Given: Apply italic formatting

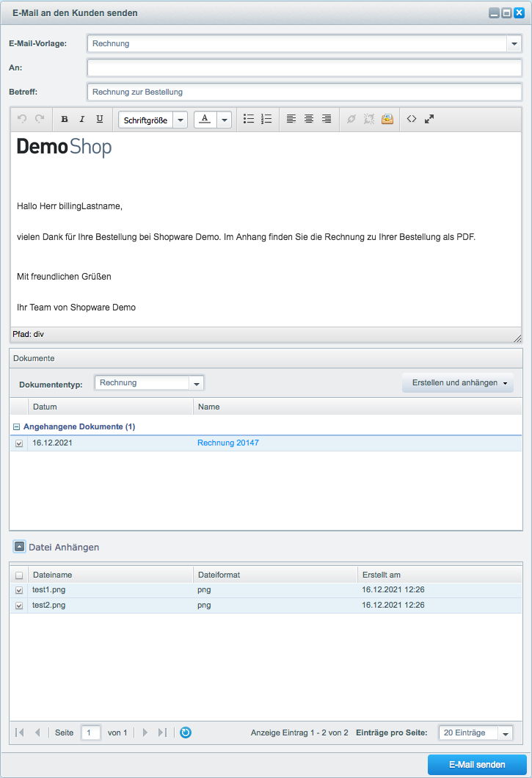Looking at the screenshot, I should [x=82, y=119].
